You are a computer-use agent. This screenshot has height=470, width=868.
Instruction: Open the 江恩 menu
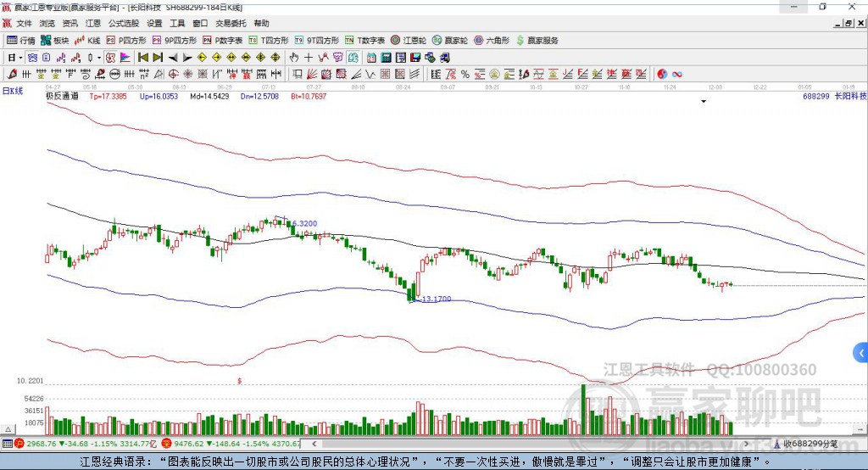coord(93,23)
